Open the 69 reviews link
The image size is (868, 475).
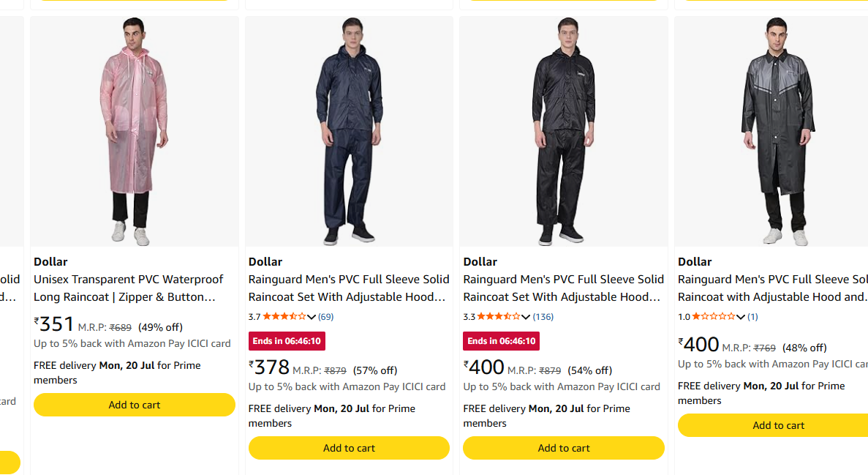tap(325, 317)
